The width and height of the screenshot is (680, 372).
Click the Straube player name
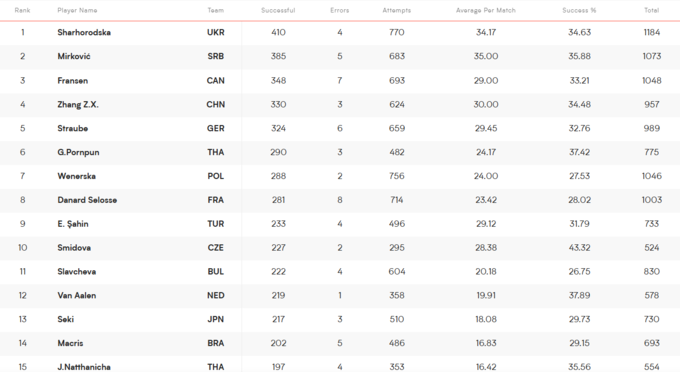coord(72,128)
